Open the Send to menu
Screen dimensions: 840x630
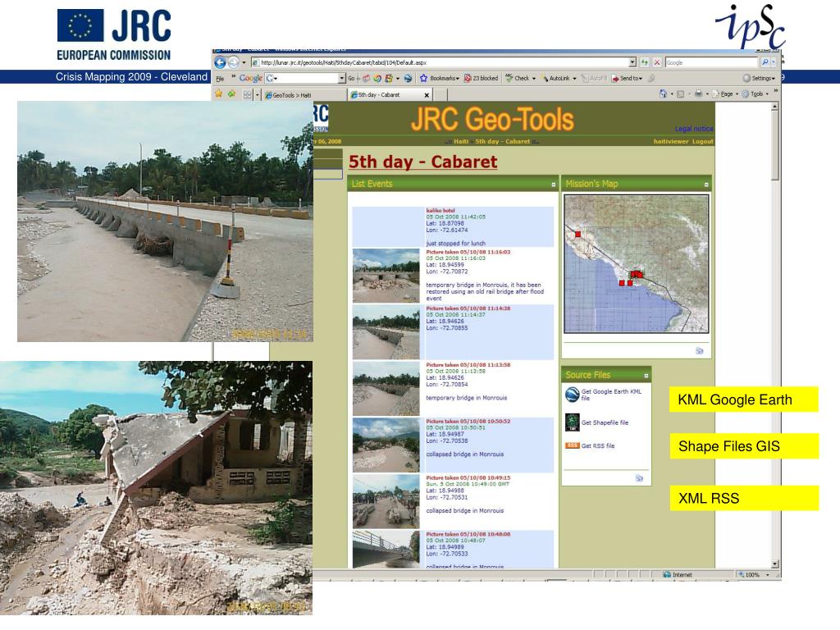(628, 78)
